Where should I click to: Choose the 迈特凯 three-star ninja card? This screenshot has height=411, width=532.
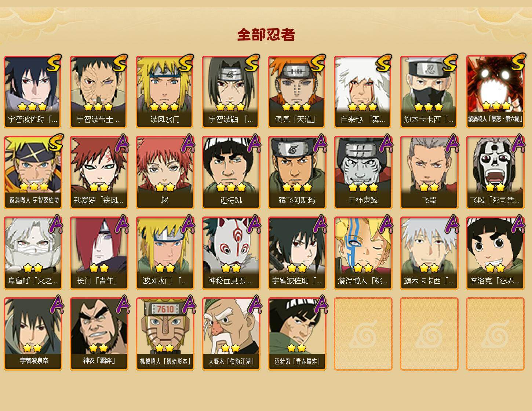point(231,172)
